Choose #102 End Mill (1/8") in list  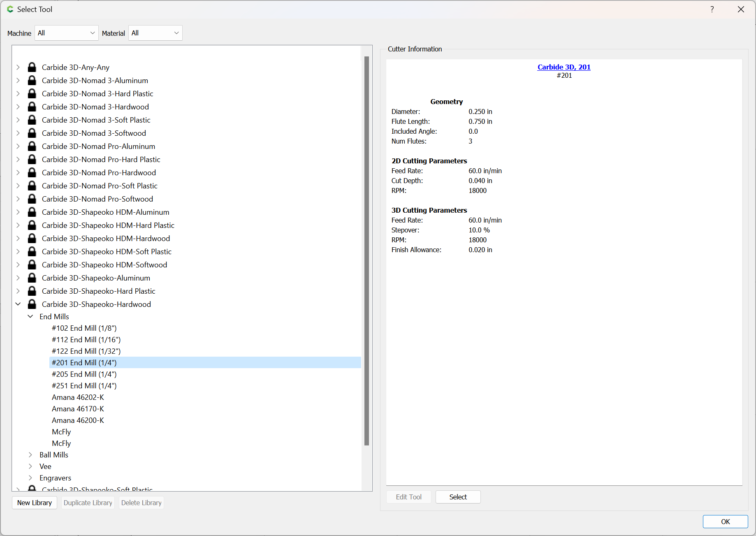click(x=84, y=328)
